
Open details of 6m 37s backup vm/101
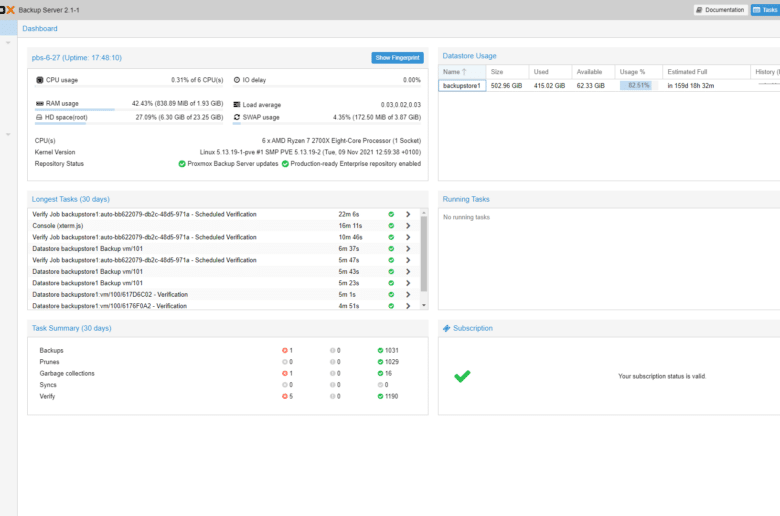[x=408, y=249]
